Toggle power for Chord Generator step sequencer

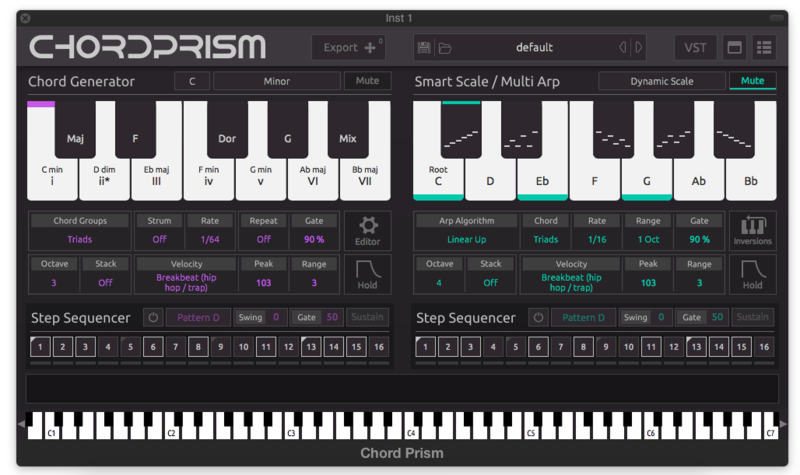(153, 317)
